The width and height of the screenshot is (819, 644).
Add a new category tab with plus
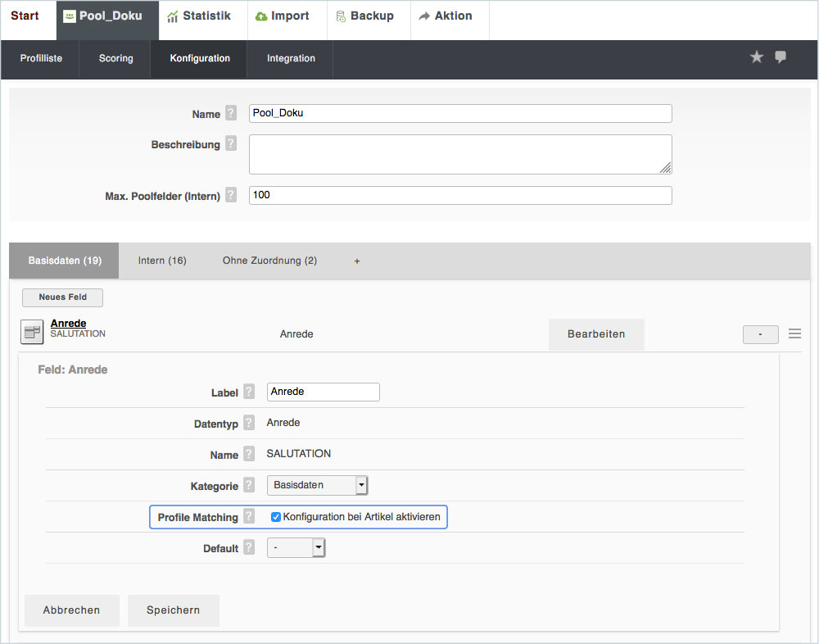tap(357, 261)
